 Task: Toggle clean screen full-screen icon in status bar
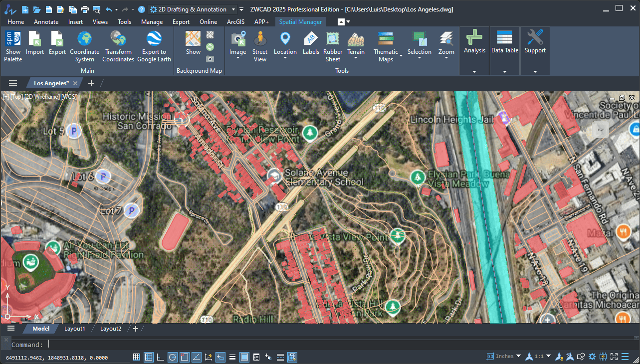[614, 357]
